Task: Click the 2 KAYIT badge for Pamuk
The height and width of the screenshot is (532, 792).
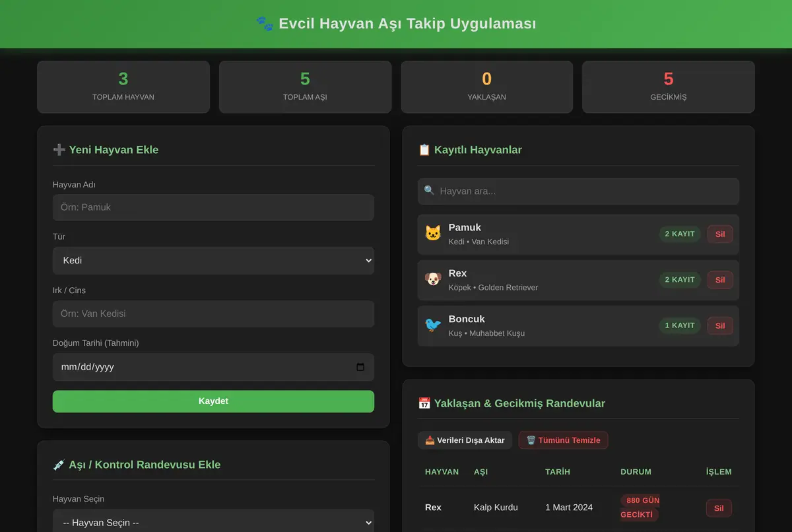Action: pos(680,234)
